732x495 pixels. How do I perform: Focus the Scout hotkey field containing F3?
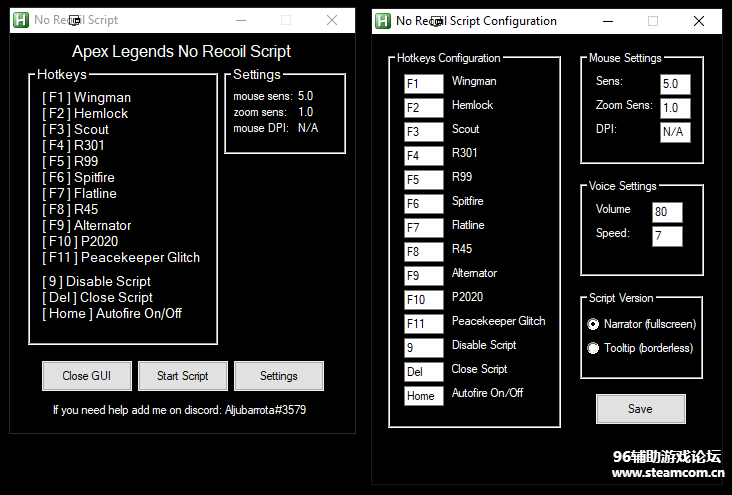[424, 132]
